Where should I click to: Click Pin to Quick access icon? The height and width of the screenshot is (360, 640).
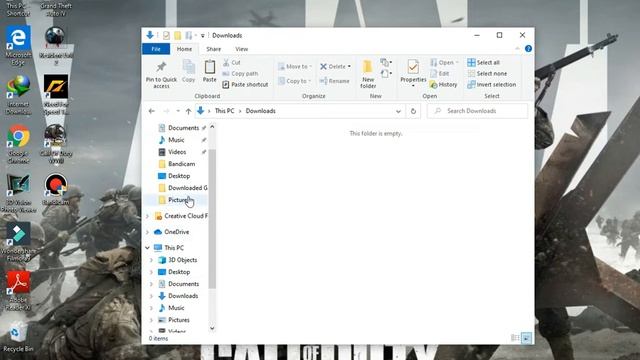(x=161, y=67)
